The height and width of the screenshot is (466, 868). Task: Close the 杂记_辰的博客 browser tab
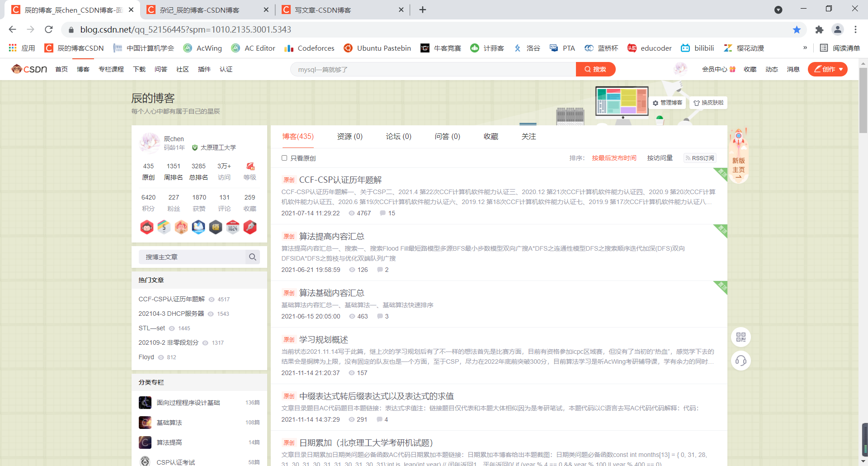click(x=266, y=10)
